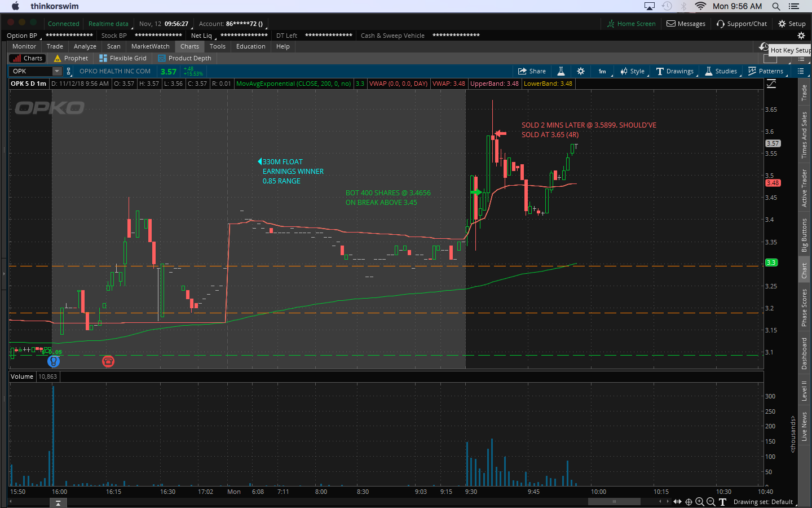
Task: Click the expand time axis arrows icon
Action: [x=677, y=502]
